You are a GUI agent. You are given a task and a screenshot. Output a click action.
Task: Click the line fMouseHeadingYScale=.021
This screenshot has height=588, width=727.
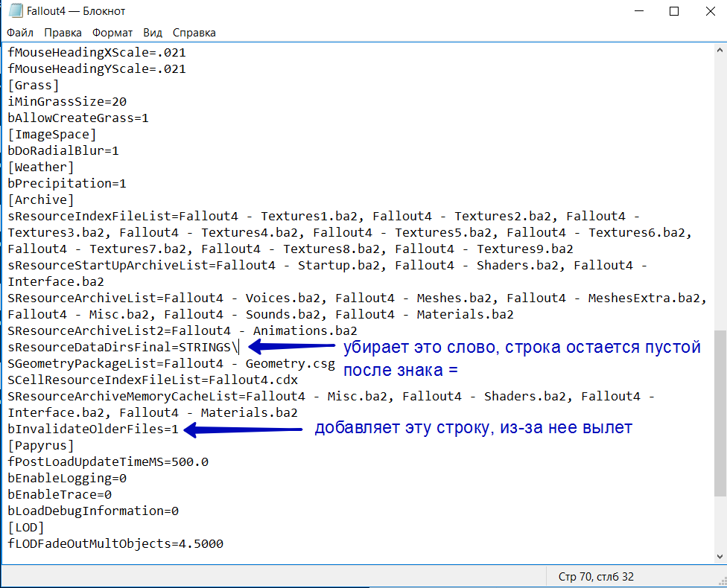click(x=96, y=69)
